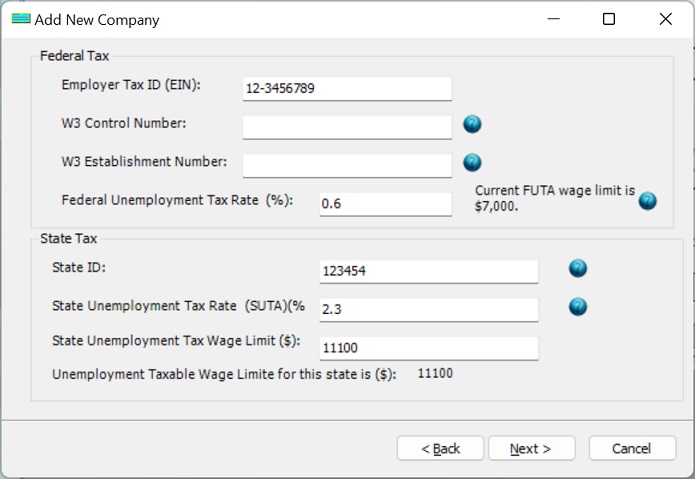Click the Federal Unemployment Tax Rate field
695x479 pixels.
(385, 204)
